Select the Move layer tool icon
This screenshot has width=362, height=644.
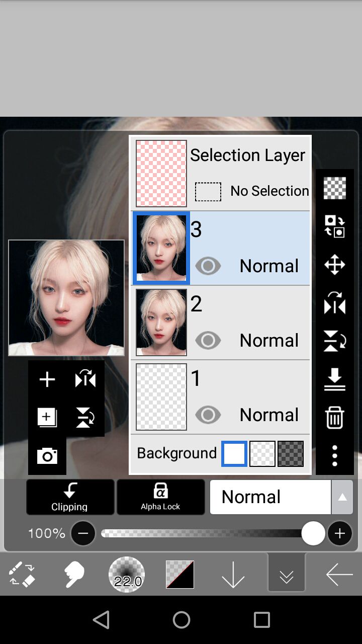pos(334,265)
